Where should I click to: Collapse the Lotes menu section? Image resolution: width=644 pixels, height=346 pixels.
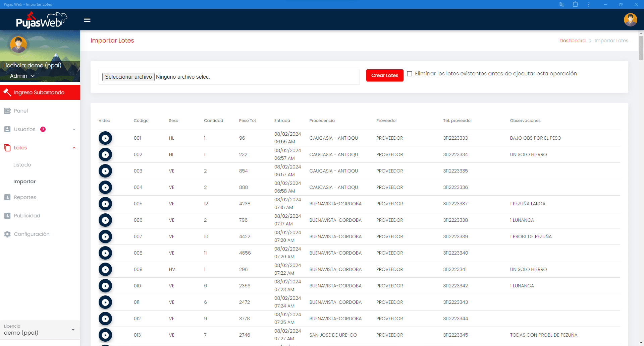(74, 148)
